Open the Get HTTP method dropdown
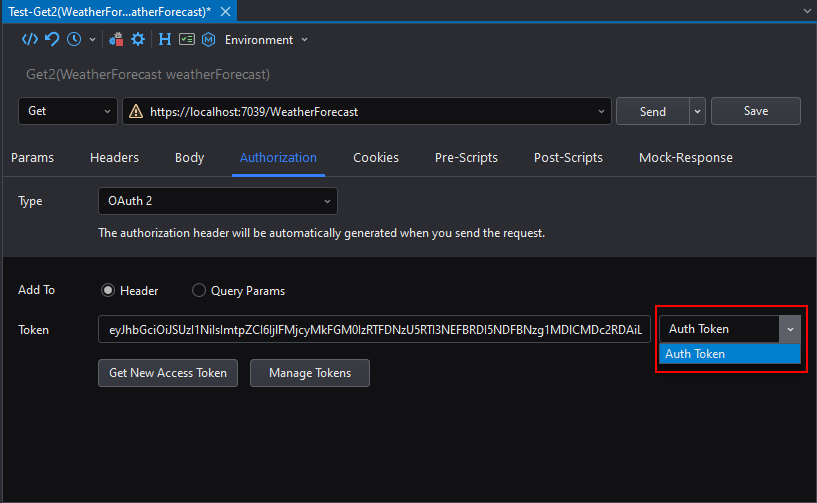The width and height of the screenshot is (817, 503). pyautogui.click(x=68, y=111)
